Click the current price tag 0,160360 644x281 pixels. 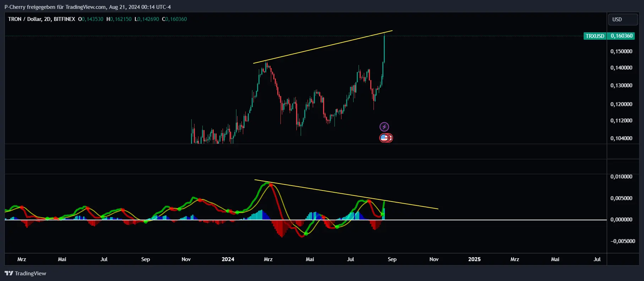[x=622, y=36]
